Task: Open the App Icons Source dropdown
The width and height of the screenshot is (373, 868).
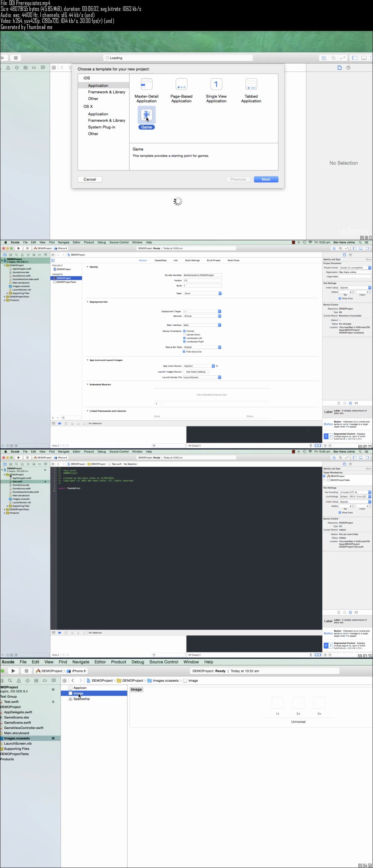Action: pyautogui.click(x=199, y=366)
